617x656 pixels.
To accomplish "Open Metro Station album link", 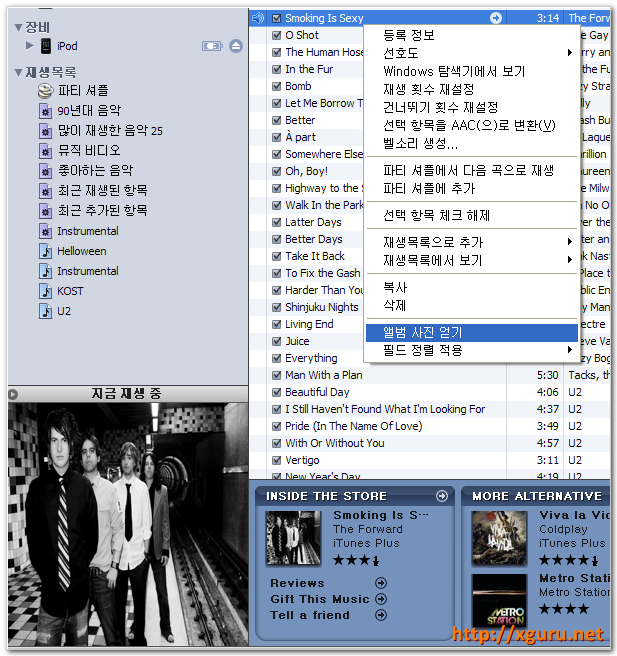I will (x=574, y=578).
